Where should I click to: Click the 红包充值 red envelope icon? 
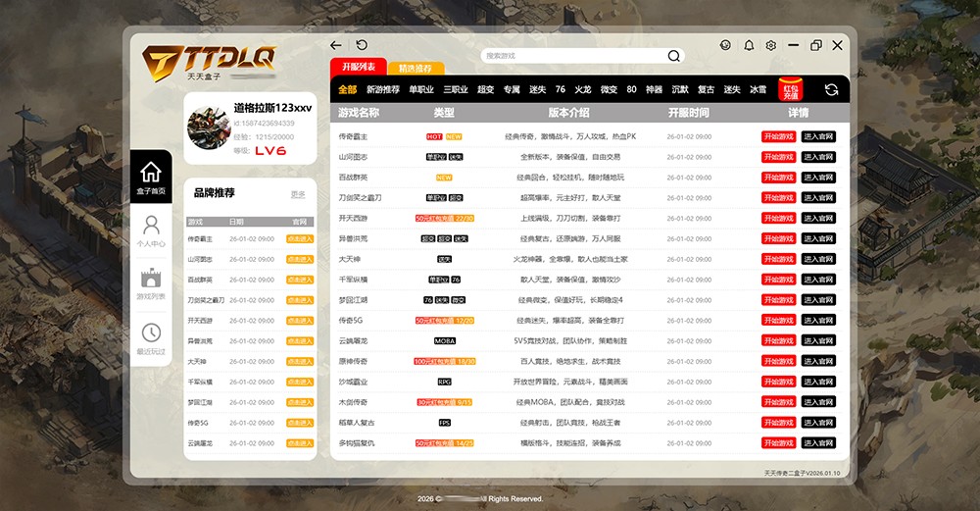790,89
